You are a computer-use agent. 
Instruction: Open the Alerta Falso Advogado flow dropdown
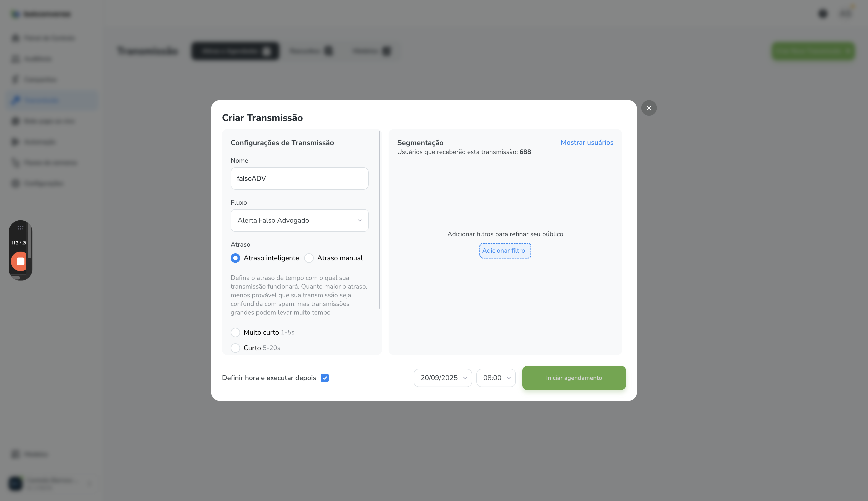click(x=299, y=220)
